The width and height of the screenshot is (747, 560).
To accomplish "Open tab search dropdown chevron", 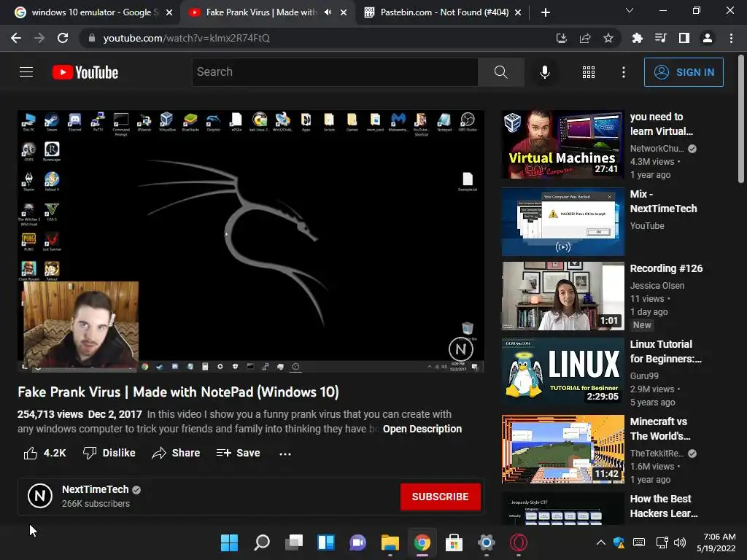I will click(x=630, y=10).
